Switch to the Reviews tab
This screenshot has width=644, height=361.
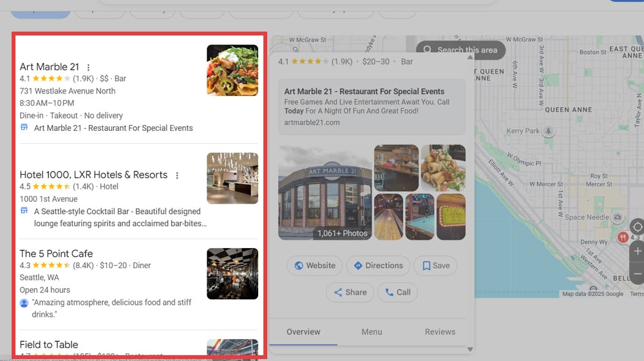click(440, 332)
